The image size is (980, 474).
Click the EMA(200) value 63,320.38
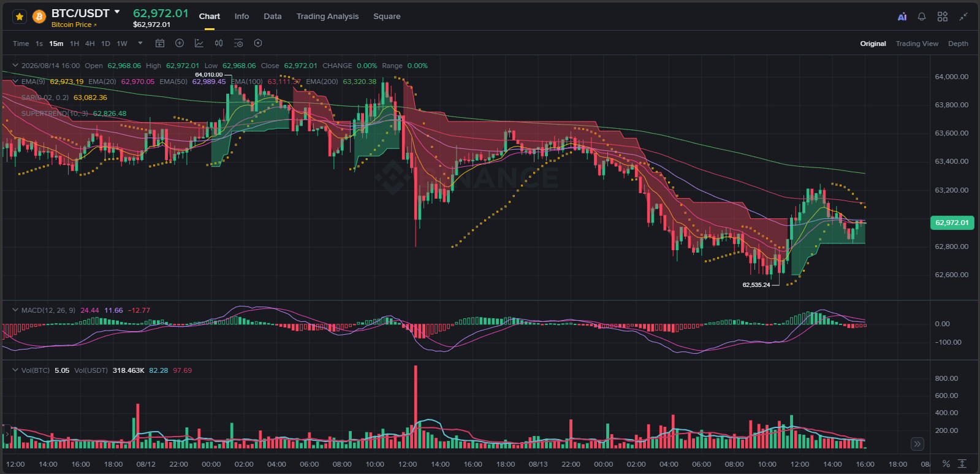tap(360, 82)
